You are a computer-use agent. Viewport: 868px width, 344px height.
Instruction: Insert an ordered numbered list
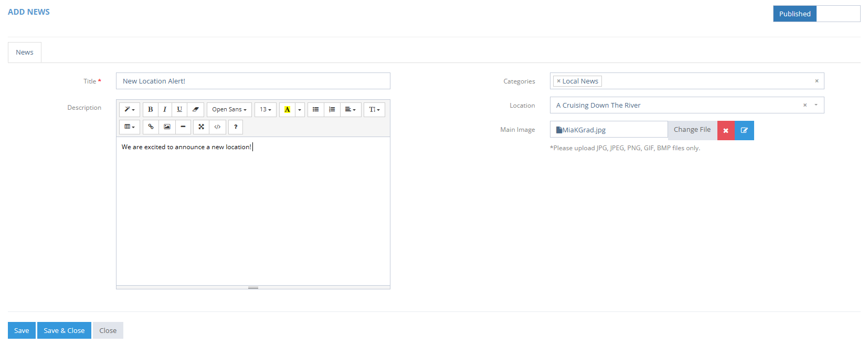[x=332, y=109]
